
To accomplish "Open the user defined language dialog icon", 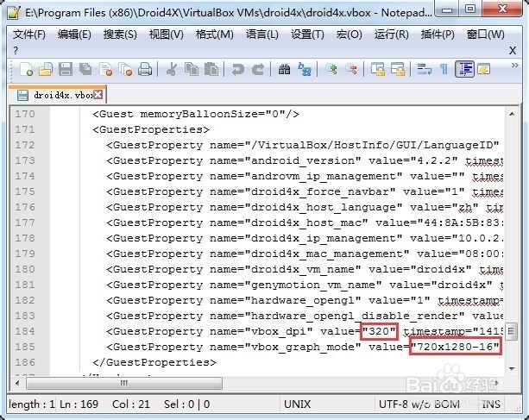I will pyautogui.click(x=484, y=70).
